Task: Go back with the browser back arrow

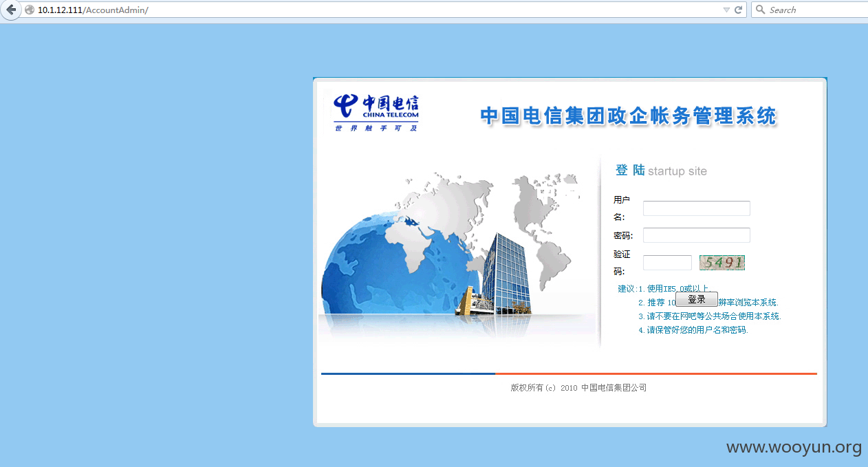Action: pos(10,10)
